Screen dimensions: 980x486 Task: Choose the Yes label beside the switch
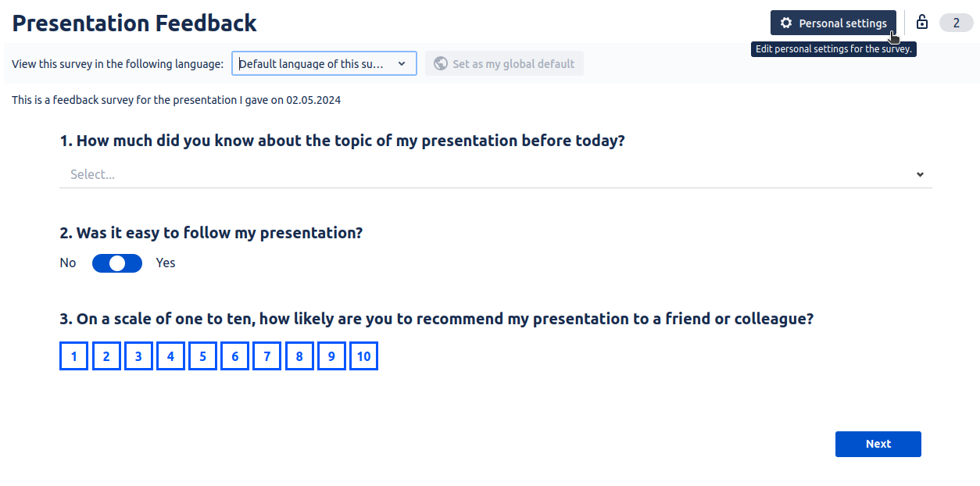coord(166,263)
